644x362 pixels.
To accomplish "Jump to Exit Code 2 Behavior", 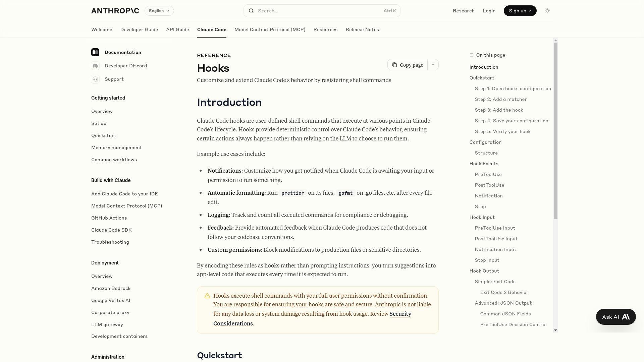I will pyautogui.click(x=504, y=292).
